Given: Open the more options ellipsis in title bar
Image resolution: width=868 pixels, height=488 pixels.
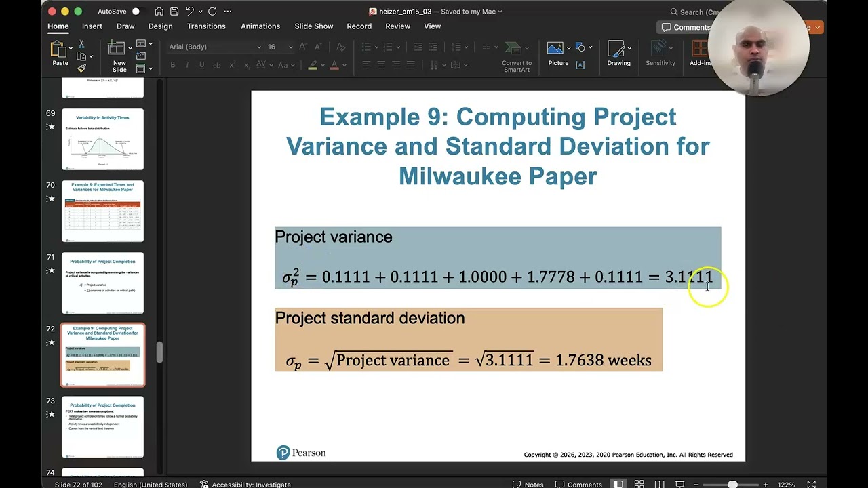Looking at the screenshot, I should click(x=228, y=12).
